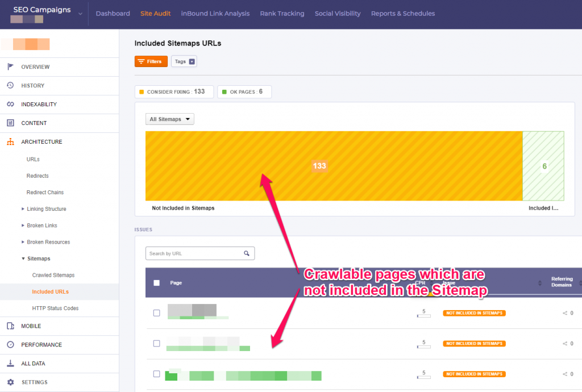This screenshot has height=392, width=582.
Task: Click the share icon in the third issue row
Action: [x=565, y=374]
